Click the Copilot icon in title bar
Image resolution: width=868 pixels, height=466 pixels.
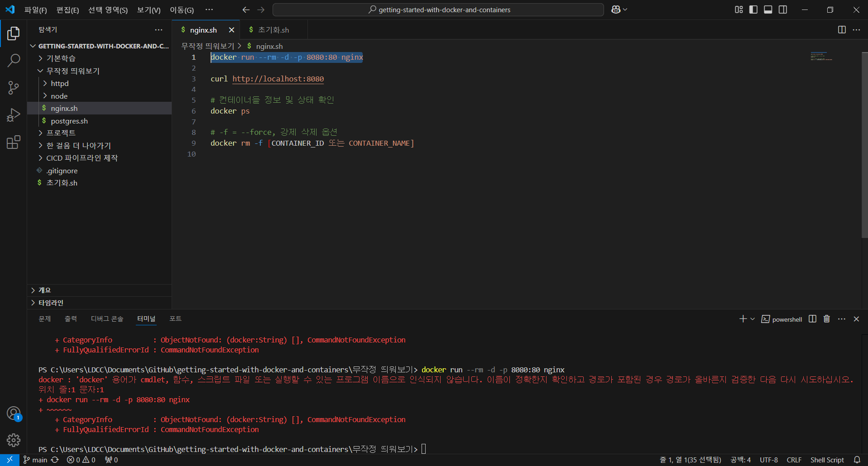click(x=616, y=10)
